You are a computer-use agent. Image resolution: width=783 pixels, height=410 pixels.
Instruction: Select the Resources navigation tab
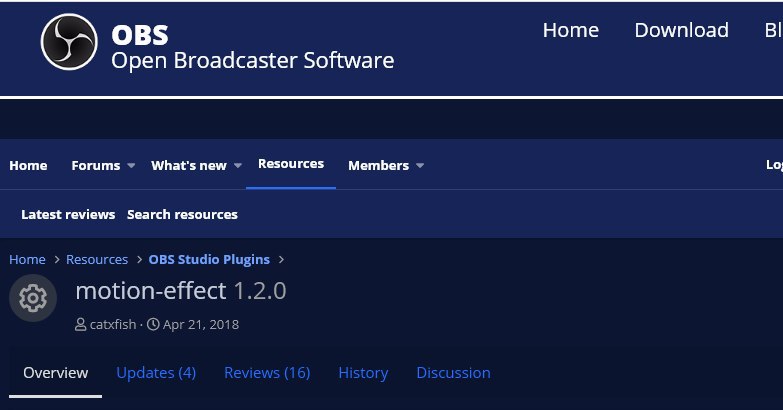[291, 164]
